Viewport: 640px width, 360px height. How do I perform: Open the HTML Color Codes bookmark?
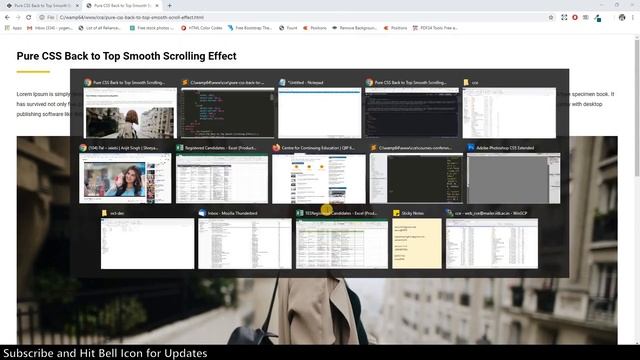tap(202, 28)
